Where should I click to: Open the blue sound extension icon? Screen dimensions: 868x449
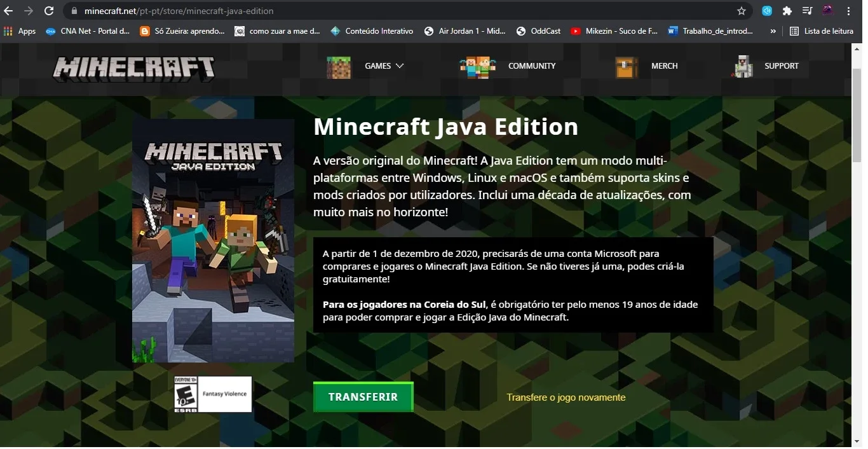[768, 11]
